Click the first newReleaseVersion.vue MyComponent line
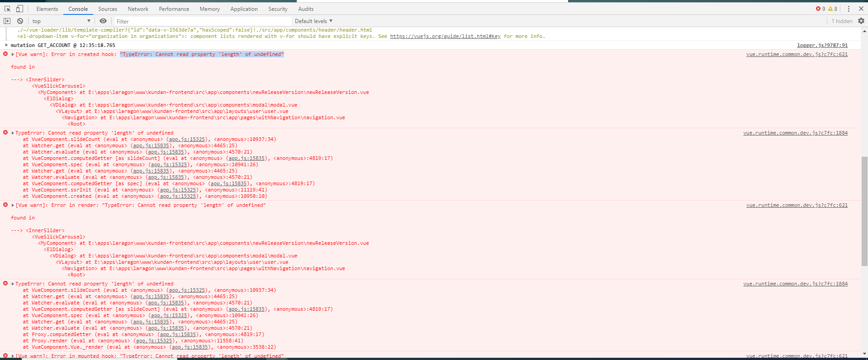The image size is (868, 360). pyautogui.click(x=204, y=92)
